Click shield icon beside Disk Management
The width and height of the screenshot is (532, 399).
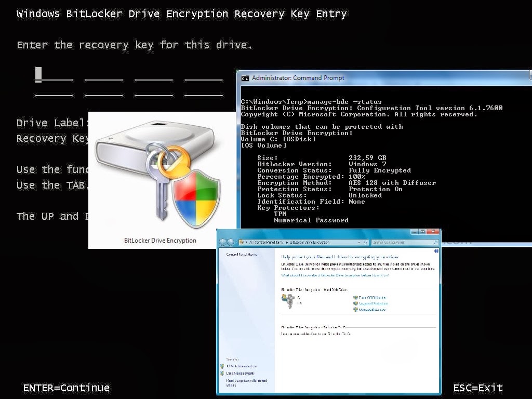click(x=222, y=373)
